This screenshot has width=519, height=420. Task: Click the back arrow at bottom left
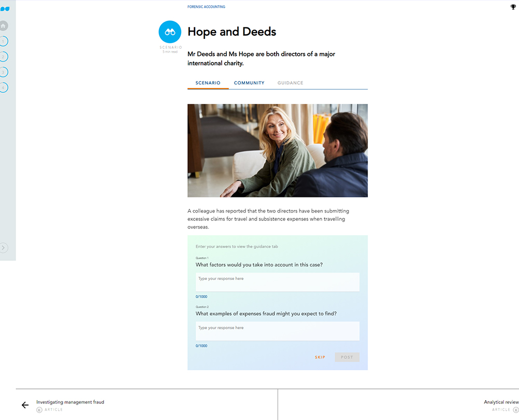[x=25, y=405]
